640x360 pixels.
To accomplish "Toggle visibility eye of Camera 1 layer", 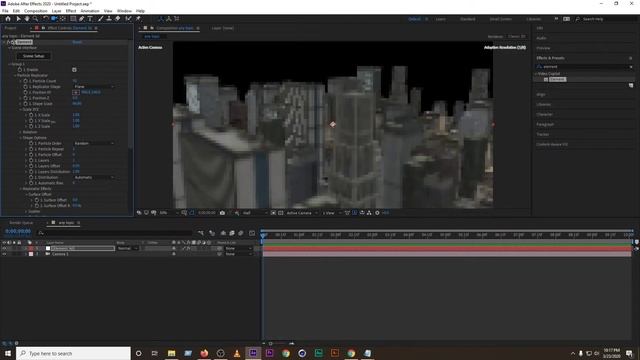I will coord(4,254).
